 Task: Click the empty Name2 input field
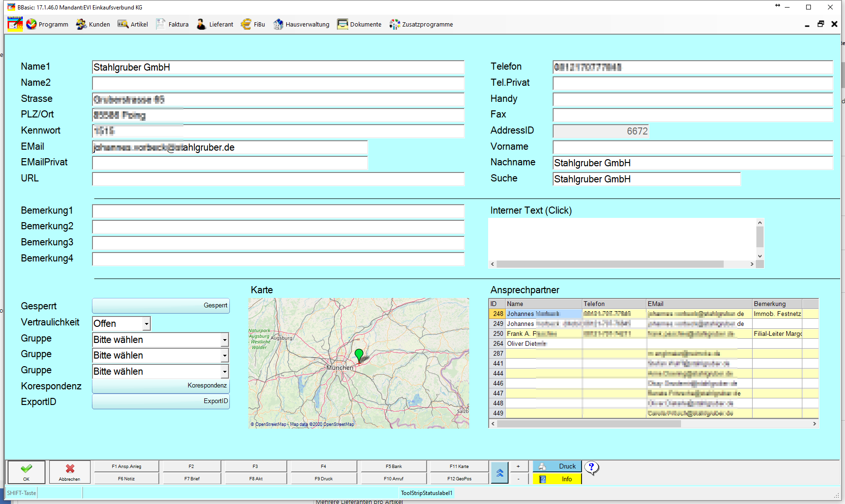pyautogui.click(x=278, y=83)
